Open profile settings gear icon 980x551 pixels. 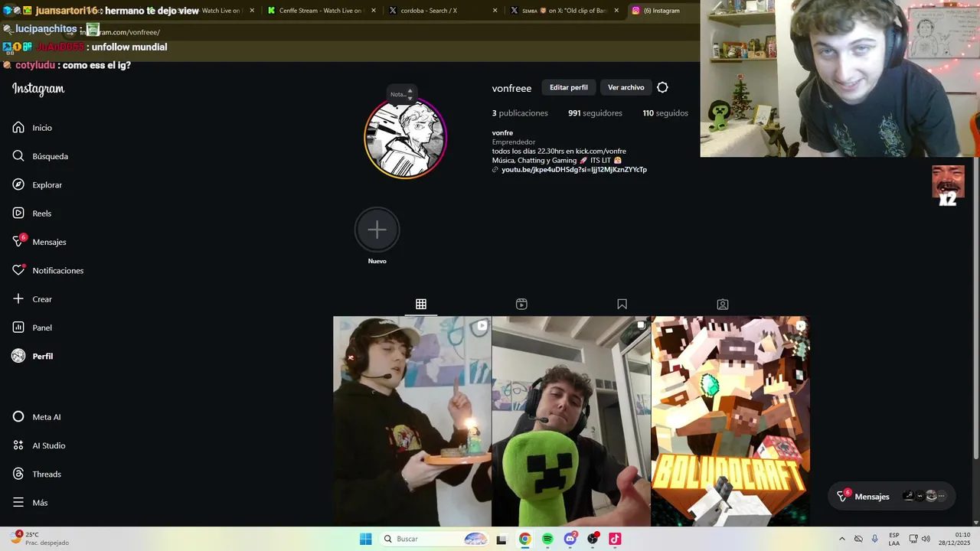point(663,87)
